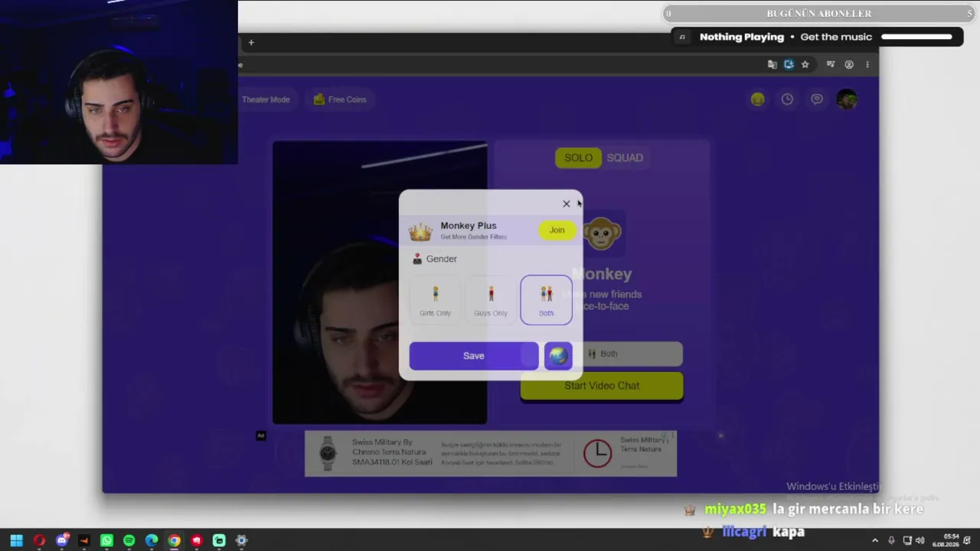Click the translate page icon
Screen dimensions: 980x551
[x=772, y=65]
